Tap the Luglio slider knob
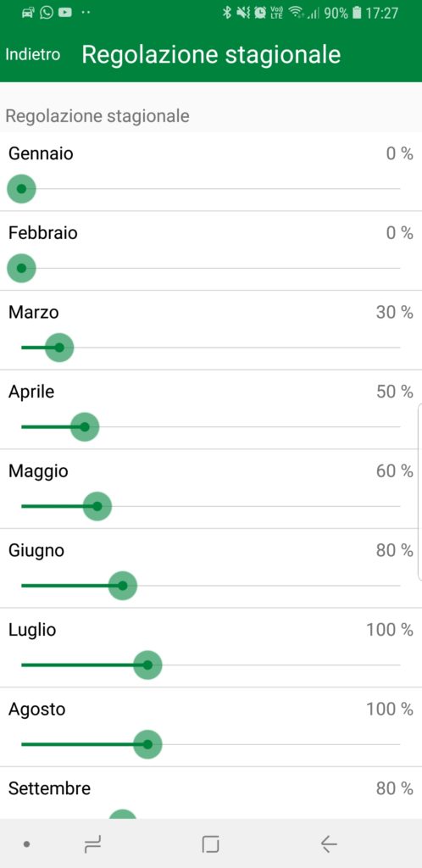 tap(147, 665)
